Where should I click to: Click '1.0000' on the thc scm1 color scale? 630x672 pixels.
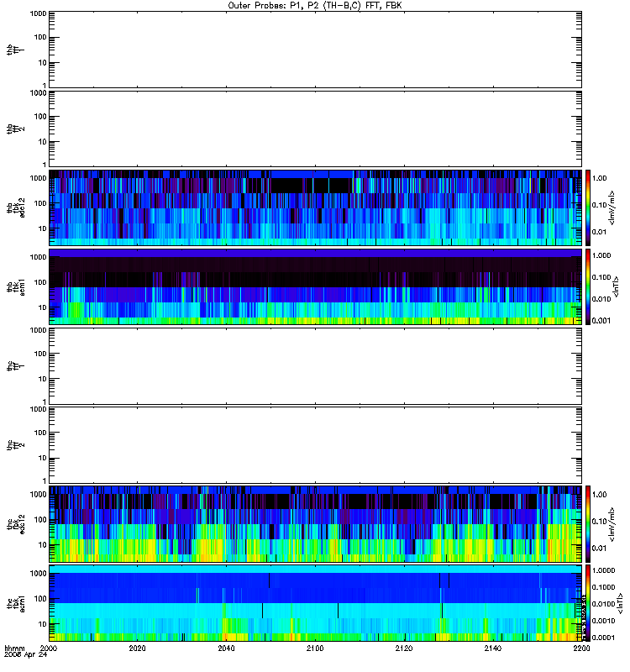pyautogui.click(x=604, y=571)
